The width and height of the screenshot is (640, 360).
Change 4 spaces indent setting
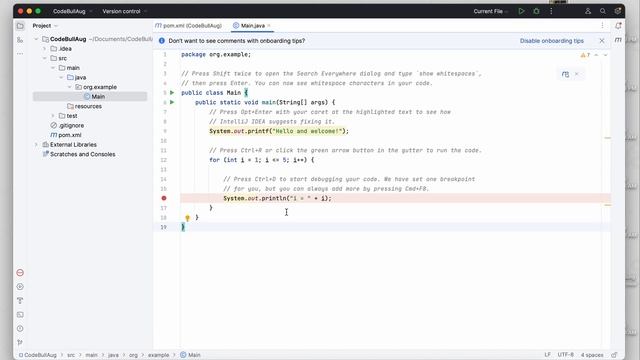592,355
